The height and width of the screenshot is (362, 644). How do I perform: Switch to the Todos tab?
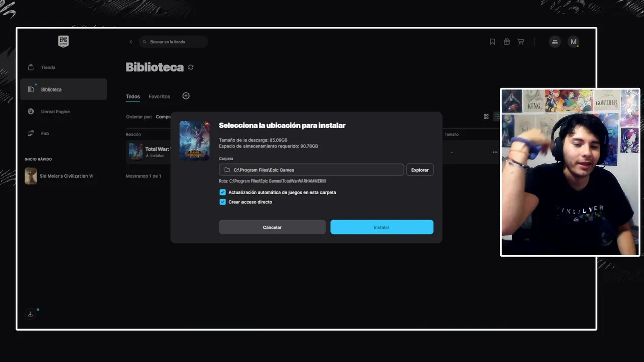click(x=133, y=96)
